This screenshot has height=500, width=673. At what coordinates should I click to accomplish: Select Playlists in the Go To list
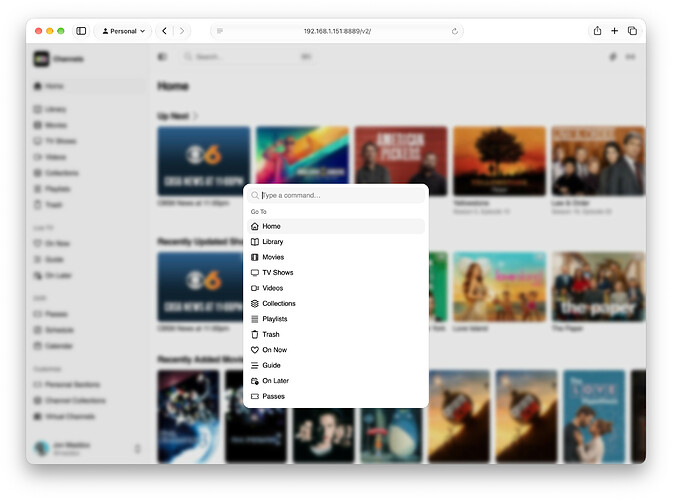point(336,319)
